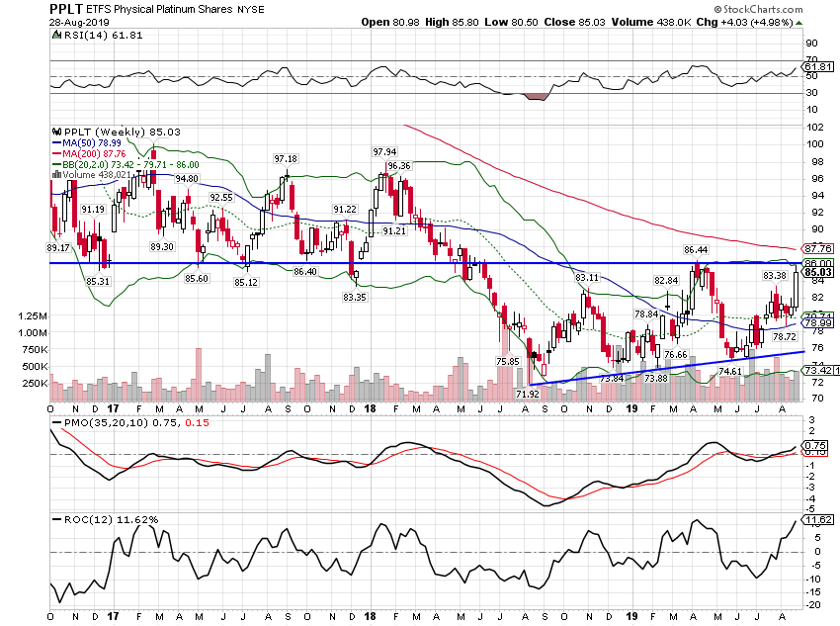The image size is (840, 626).
Task: Click the volume bars icon beside Volume 438,021
Action: (x=56, y=175)
